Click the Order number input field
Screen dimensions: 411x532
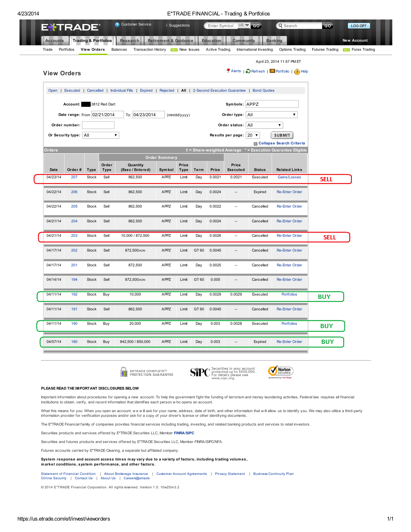(98, 125)
